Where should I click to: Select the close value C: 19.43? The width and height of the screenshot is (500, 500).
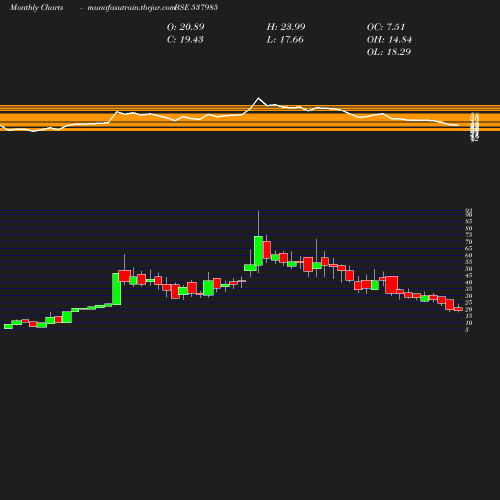pyautogui.click(x=185, y=39)
